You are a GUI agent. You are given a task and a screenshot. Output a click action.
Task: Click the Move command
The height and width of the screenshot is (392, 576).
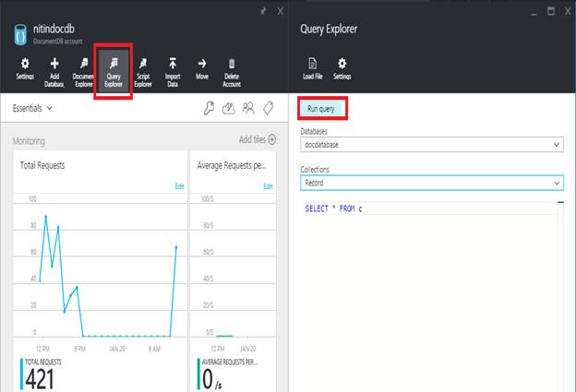point(202,69)
